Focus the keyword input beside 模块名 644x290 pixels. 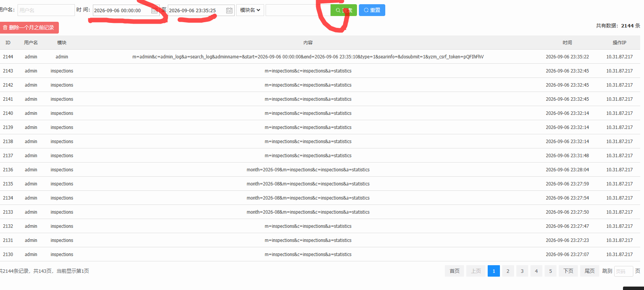[x=297, y=10]
